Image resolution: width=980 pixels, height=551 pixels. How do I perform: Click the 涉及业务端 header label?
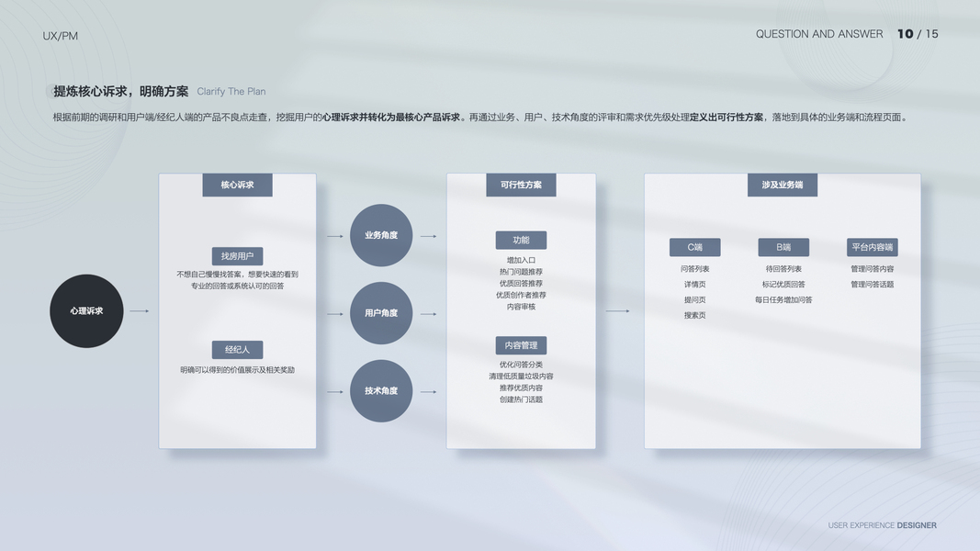(783, 185)
